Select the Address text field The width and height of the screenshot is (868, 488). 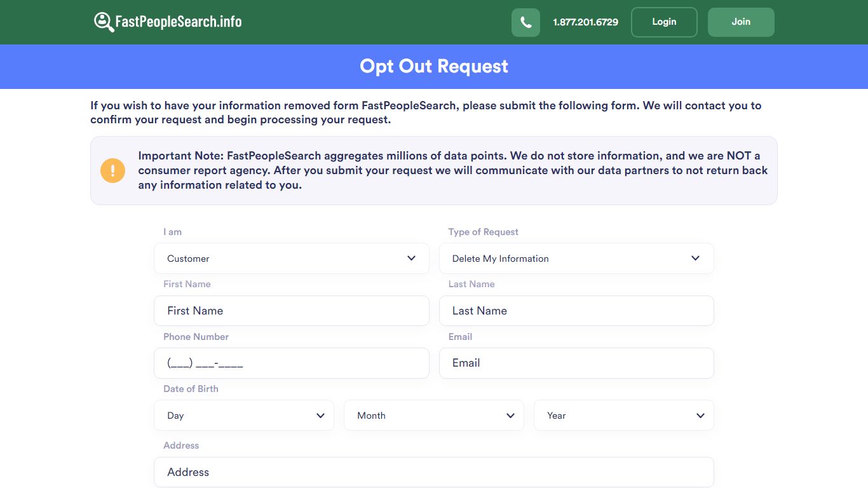[x=434, y=472]
